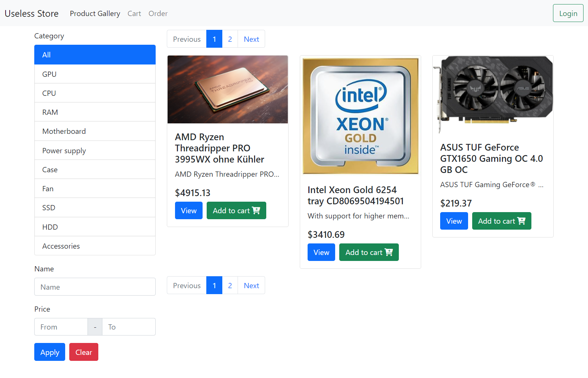The image size is (588, 378).
Task: Show HDD products
Action: coord(95,227)
